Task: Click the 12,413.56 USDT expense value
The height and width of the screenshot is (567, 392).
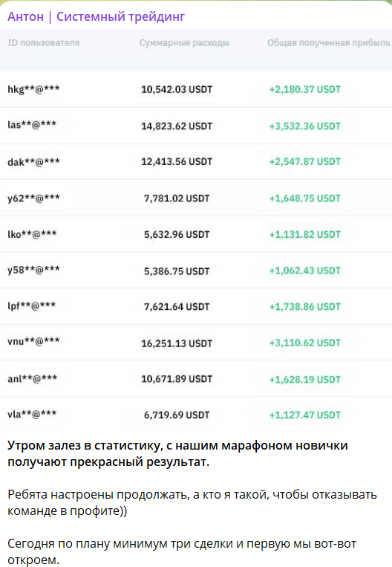Action: (x=177, y=162)
